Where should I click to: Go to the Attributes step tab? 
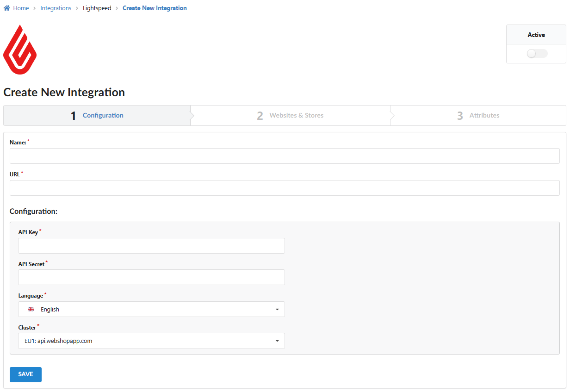(478, 115)
